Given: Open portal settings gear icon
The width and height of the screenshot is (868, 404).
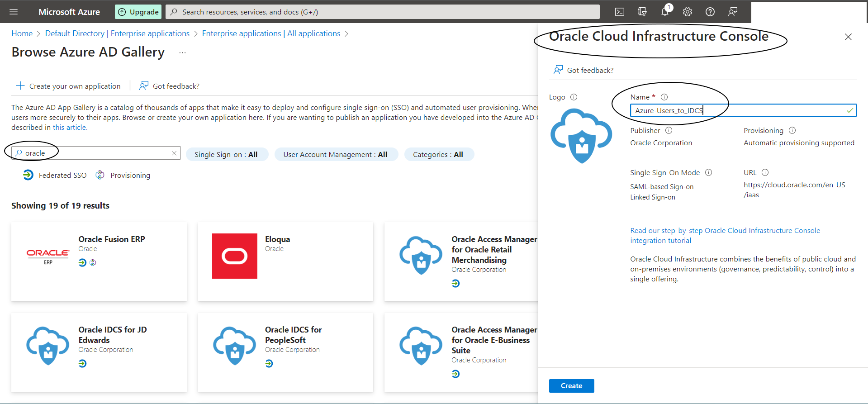Looking at the screenshot, I should click(688, 12).
